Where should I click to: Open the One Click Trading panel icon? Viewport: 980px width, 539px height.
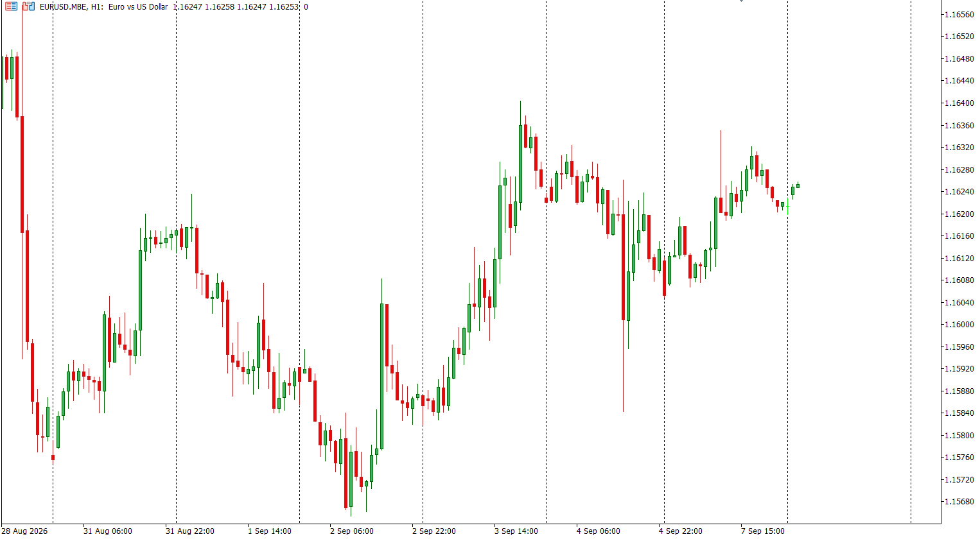(x=11, y=6)
